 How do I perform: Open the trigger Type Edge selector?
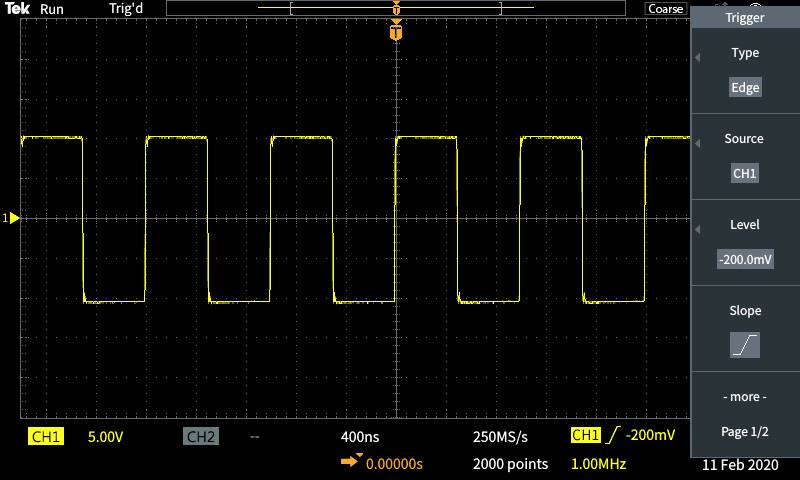[x=745, y=88]
